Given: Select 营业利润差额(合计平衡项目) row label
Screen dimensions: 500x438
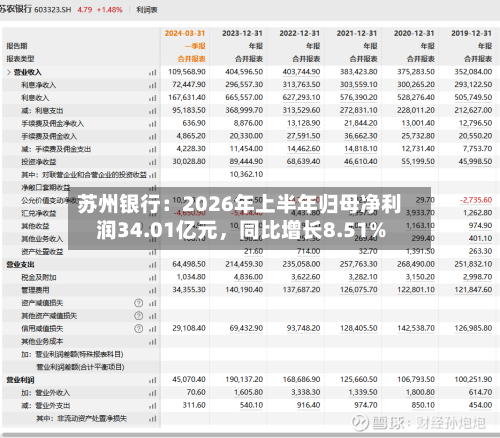Looking at the screenshot, I should (x=80, y=367).
